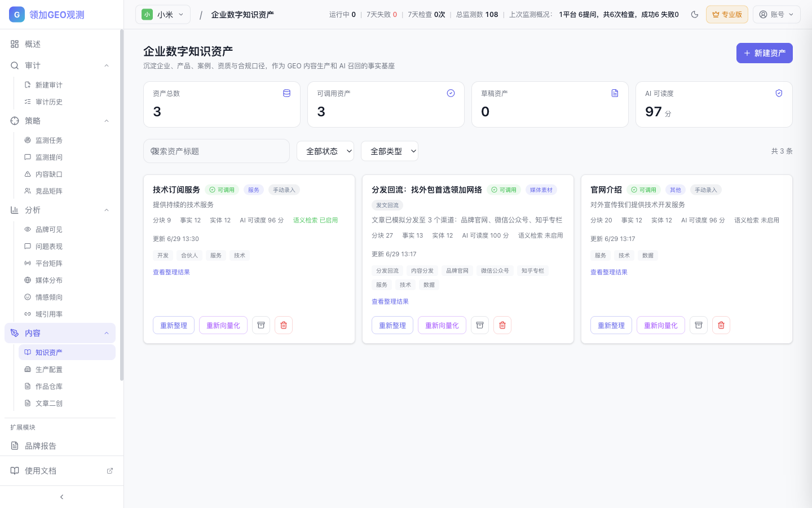Open 作品仓库 sidebar item
The height and width of the screenshot is (508, 812).
[67, 386]
